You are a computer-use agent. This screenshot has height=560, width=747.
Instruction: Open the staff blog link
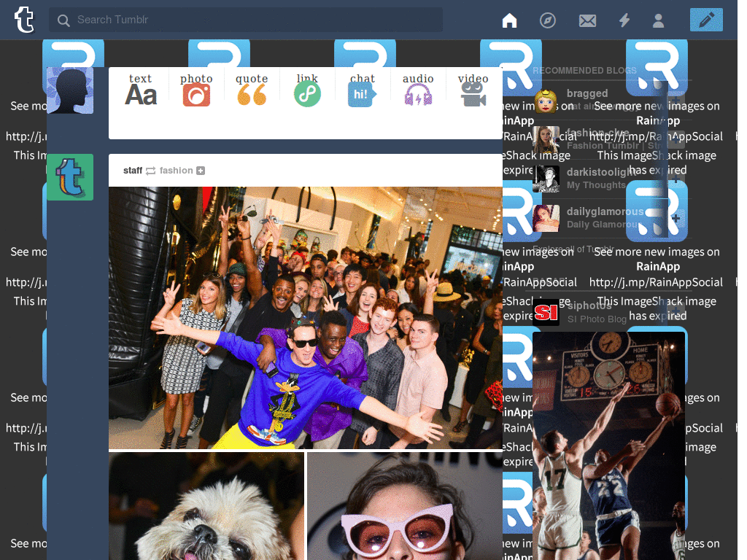(133, 171)
